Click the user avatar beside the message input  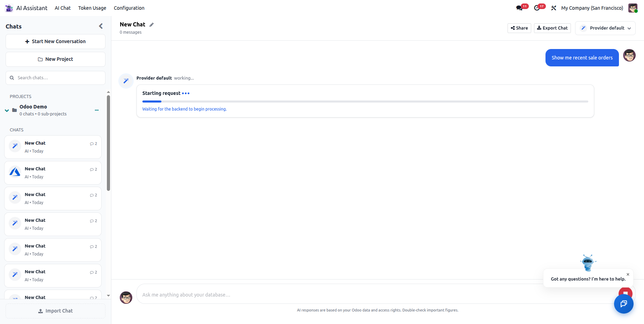(x=126, y=298)
